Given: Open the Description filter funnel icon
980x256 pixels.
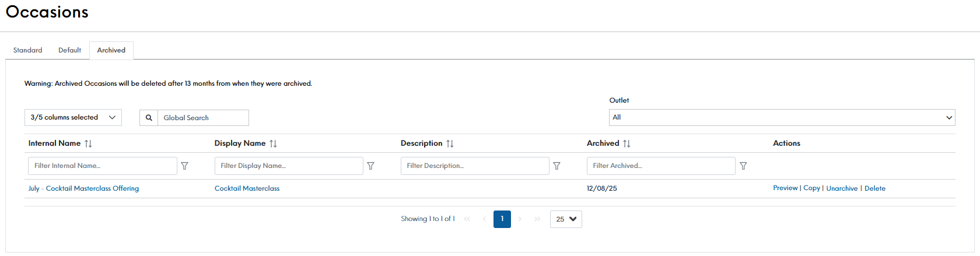Looking at the screenshot, I should click(x=556, y=166).
